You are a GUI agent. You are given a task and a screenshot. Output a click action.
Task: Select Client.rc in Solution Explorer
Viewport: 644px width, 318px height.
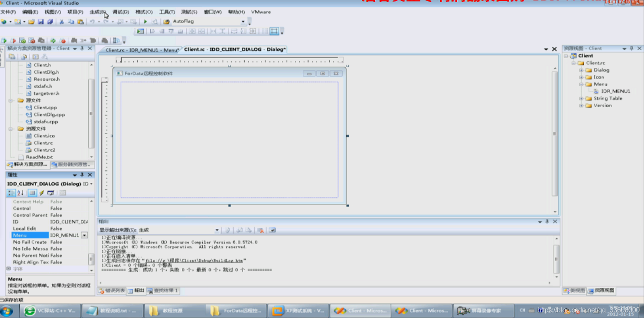tap(43, 143)
